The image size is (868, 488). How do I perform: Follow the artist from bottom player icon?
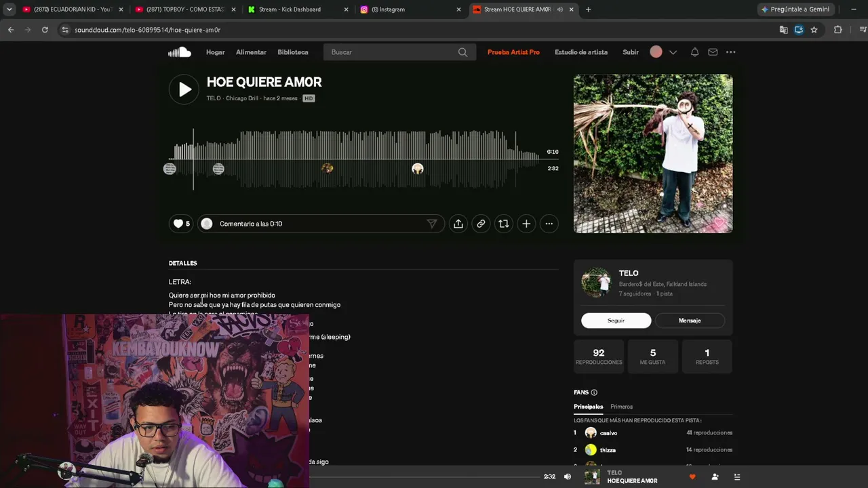click(x=715, y=476)
